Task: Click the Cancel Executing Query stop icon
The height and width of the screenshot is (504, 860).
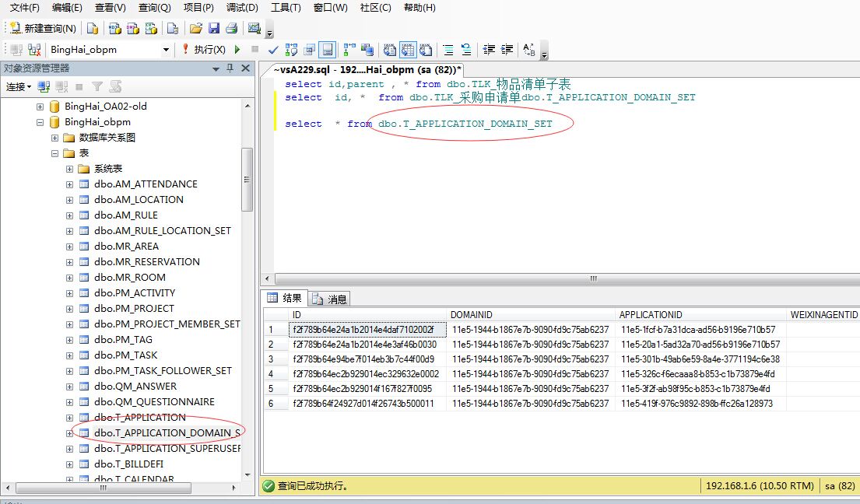Action: 255,49
